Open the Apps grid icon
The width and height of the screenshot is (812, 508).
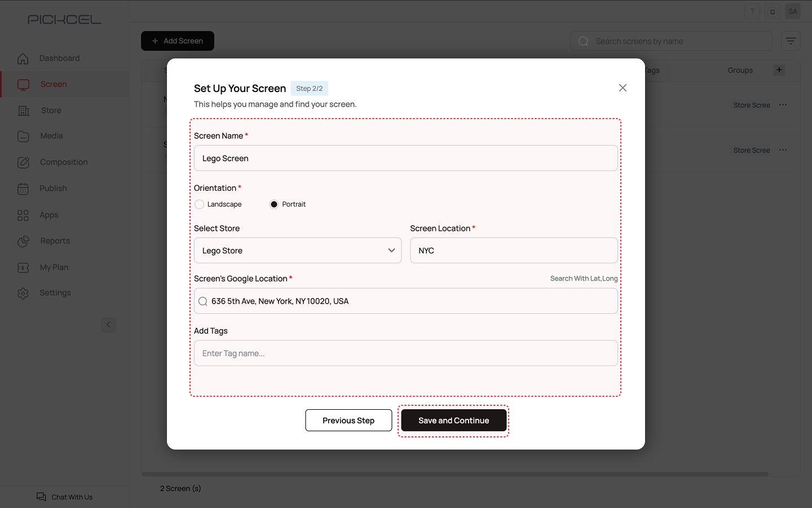tap(23, 215)
